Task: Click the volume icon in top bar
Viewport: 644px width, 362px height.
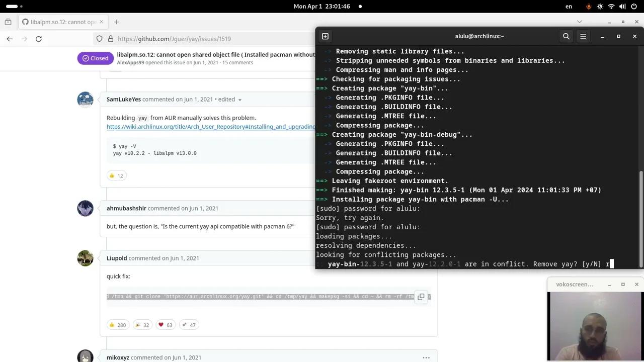Action: click(622, 7)
